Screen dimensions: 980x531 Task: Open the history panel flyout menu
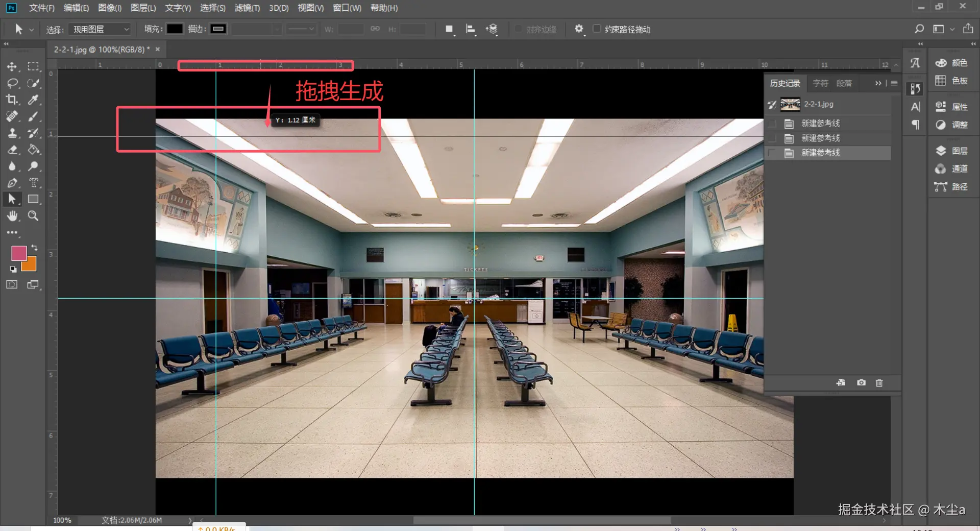pyautogui.click(x=894, y=83)
